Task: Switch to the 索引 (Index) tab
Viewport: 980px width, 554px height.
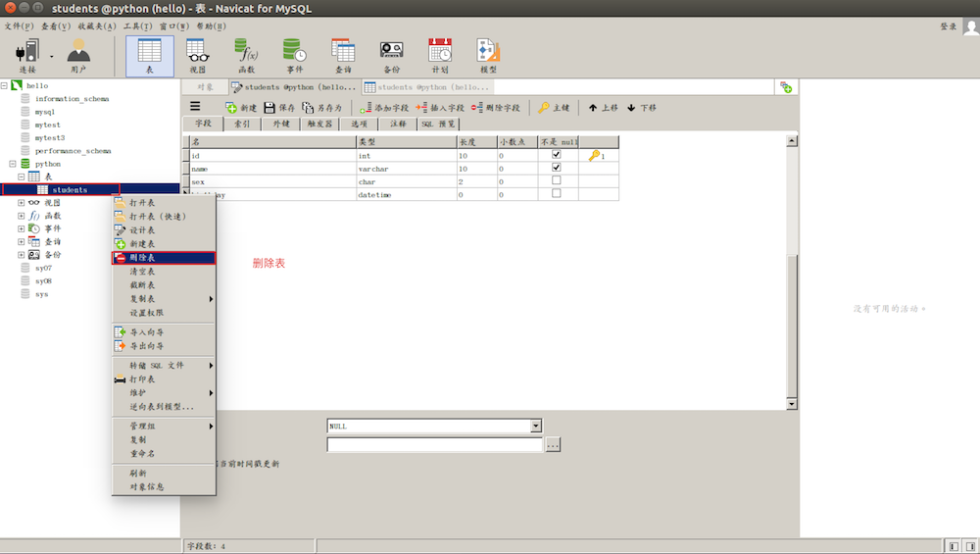Action: [x=242, y=125]
